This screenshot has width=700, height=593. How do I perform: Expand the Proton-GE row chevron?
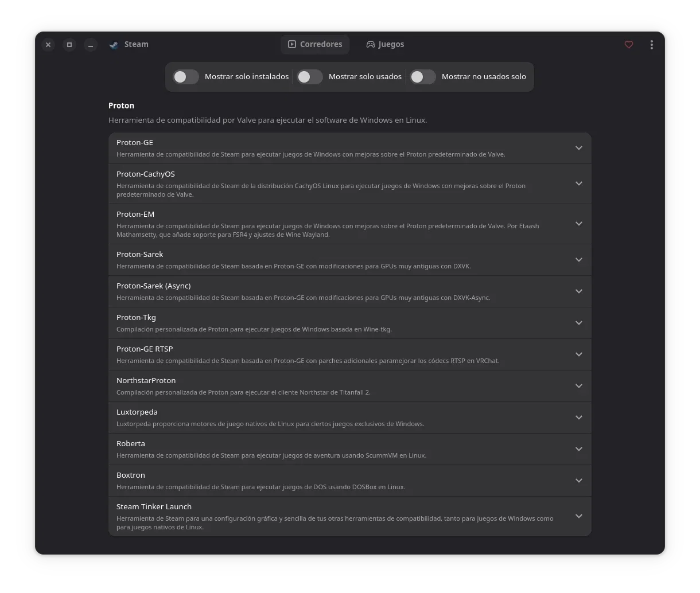[x=579, y=148]
